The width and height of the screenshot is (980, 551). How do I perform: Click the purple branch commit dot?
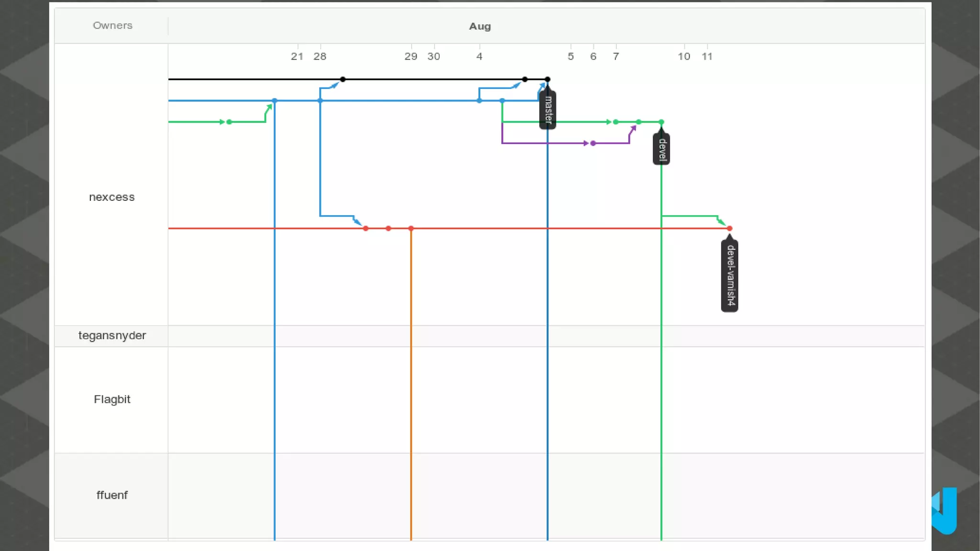coord(593,143)
